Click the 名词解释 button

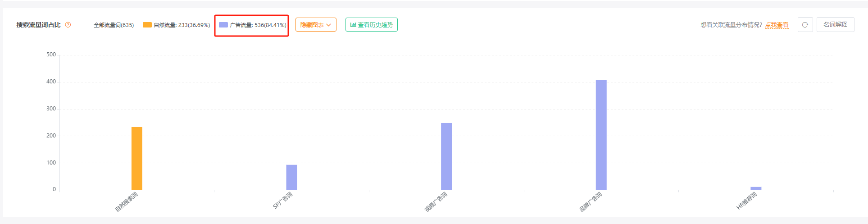pyautogui.click(x=835, y=25)
